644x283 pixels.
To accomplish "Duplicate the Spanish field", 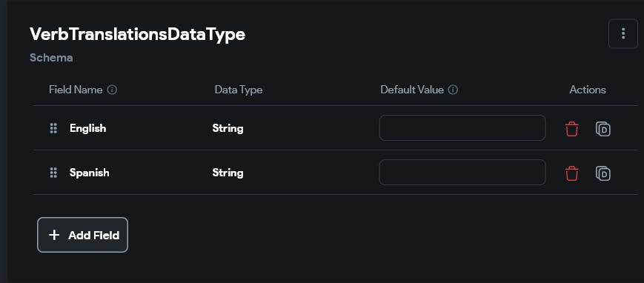I will coord(603,173).
